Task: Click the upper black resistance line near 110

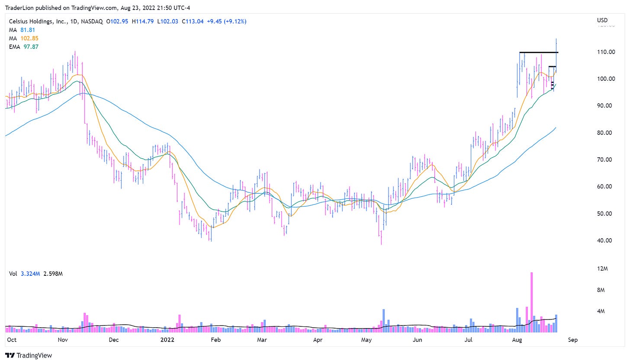Action: 539,52
